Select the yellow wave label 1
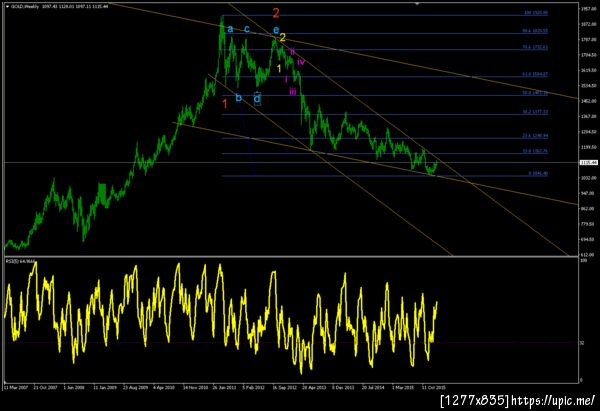Viewport: 600px width, 411px height. pyautogui.click(x=279, y=68)
